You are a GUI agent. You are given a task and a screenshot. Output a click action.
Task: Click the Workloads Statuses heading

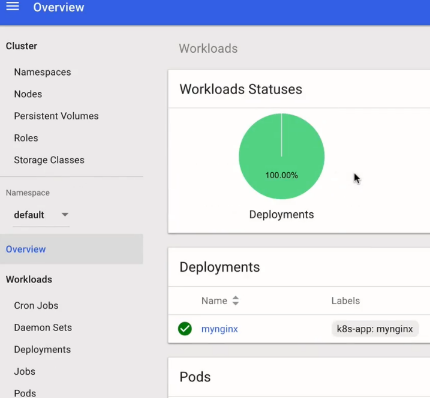pos(241,89)
